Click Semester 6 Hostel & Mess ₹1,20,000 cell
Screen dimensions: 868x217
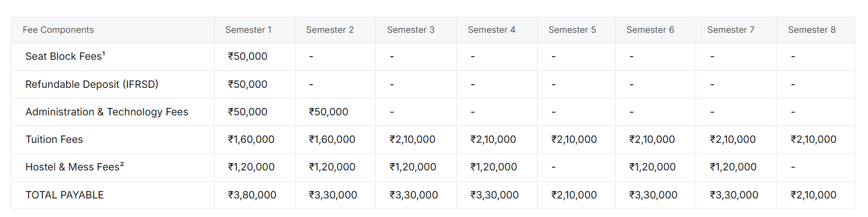click(652, 167)
